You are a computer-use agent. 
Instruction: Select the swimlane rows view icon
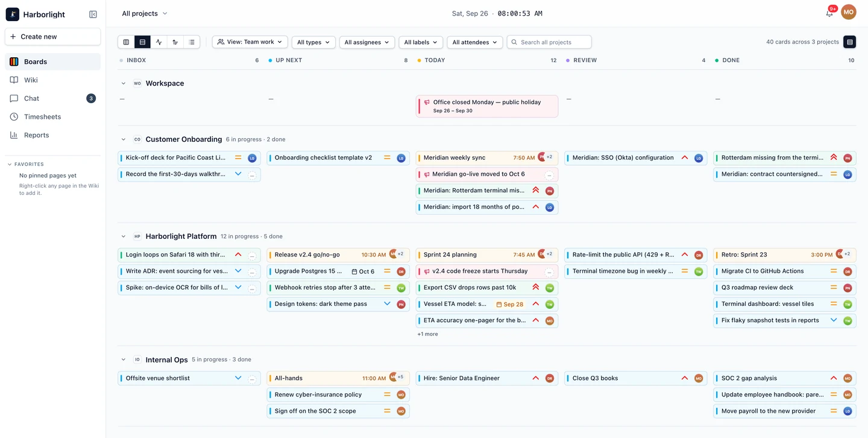tap(142, 42)
